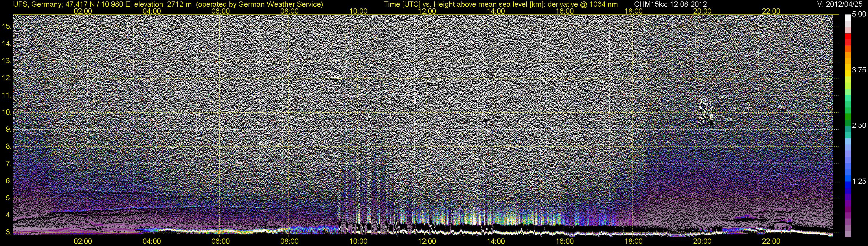This screenshot has width=868, height=246.
Task: Click '10:00' on the lower time axis
Action: click(358, 241)
